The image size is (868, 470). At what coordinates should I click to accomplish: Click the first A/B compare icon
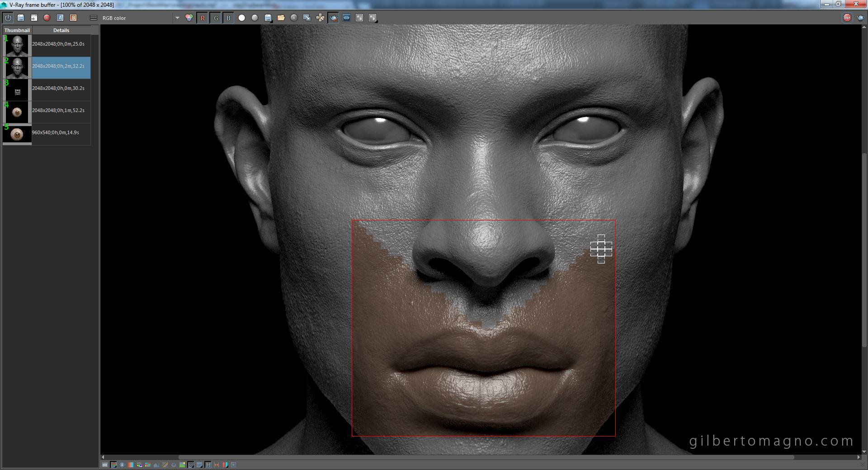point(359,18)
